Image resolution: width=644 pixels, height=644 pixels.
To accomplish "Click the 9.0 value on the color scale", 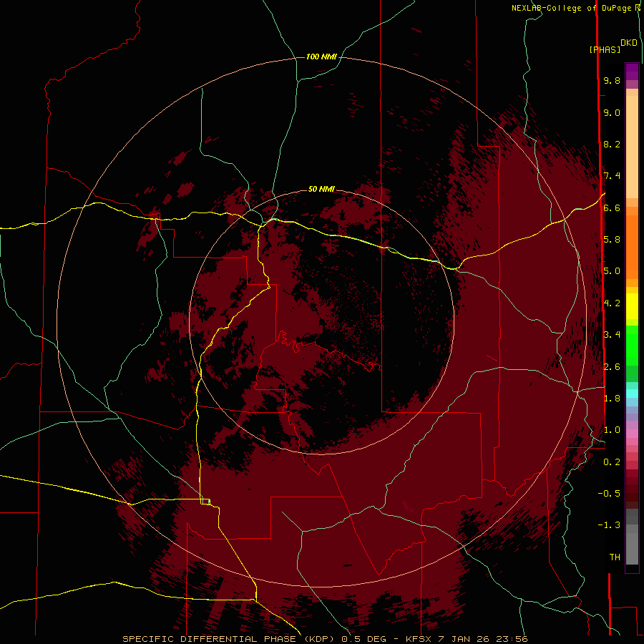I will pos(612,112).
